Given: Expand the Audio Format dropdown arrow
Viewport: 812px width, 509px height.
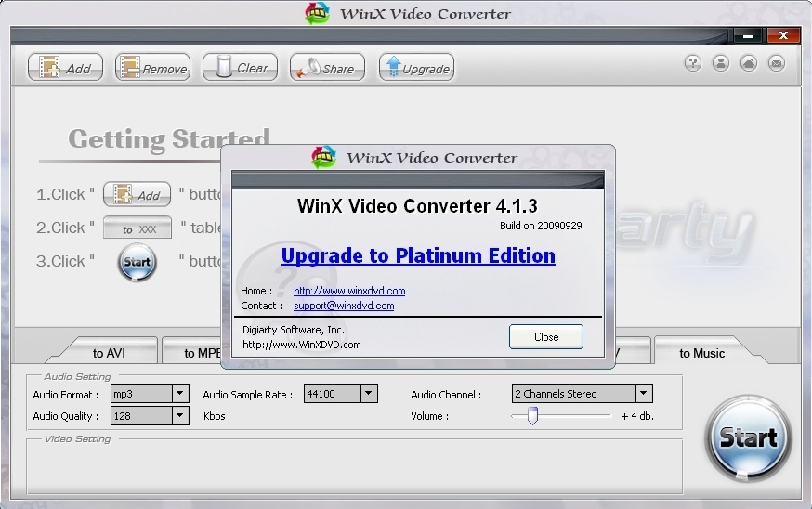Looking at the screenshot, I should [x=179, y=394].
